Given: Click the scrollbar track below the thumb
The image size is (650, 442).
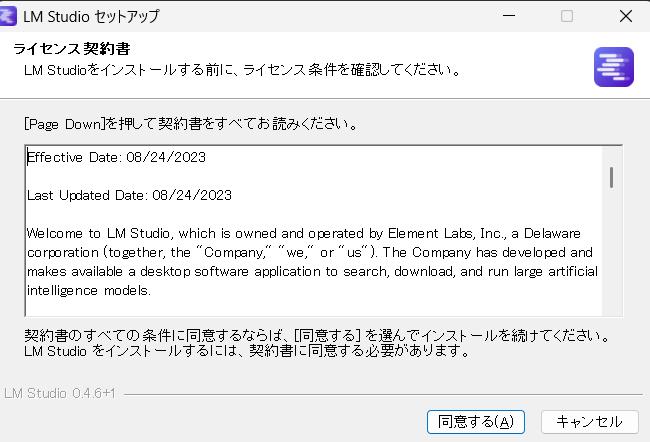Looking at the screenshot, I should click(611, 260).
